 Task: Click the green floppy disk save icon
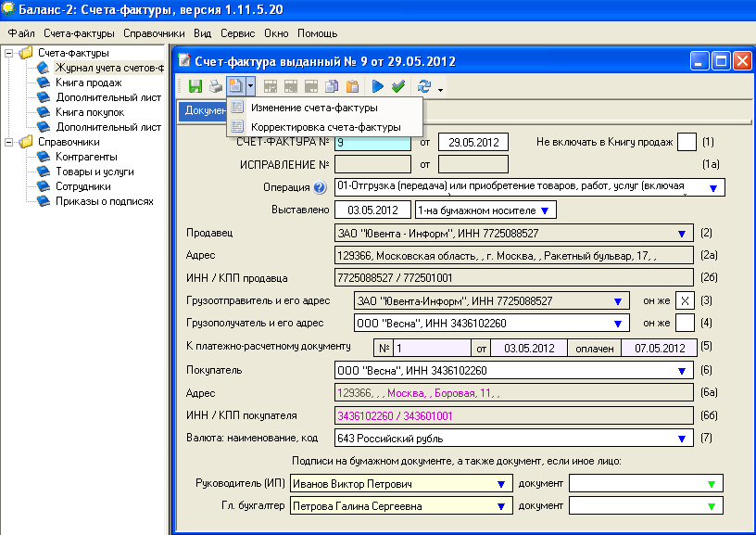tap(195, 86)
